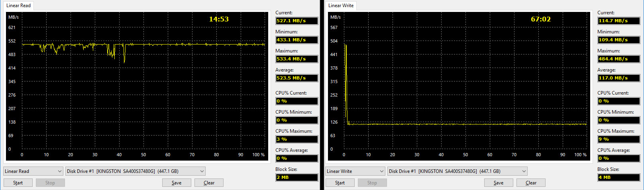The width and height of the screenshot is (644, 190).
Task: Open the Linear Write tab
Action: (341, 6)
